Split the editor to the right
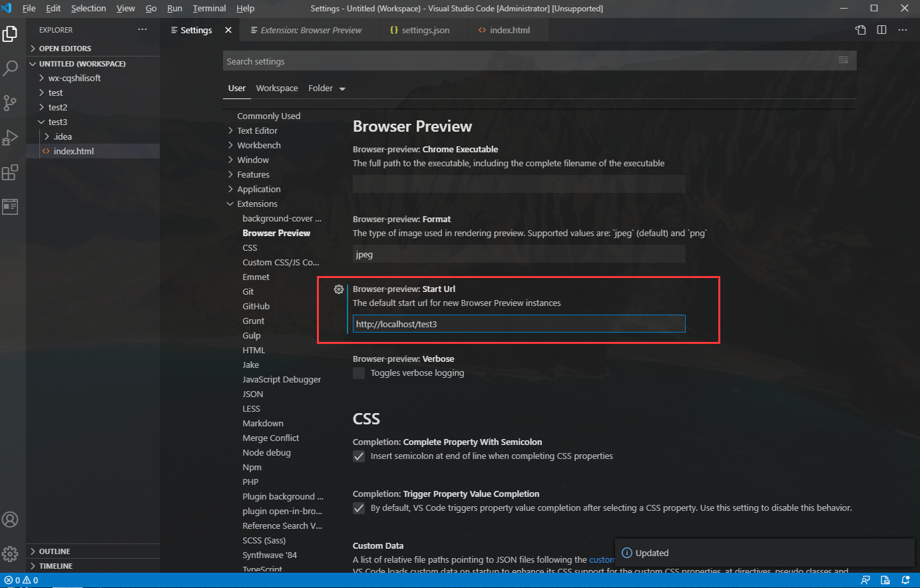The width and height of the screenshot is (920, 588). click(x=881, y=30)
